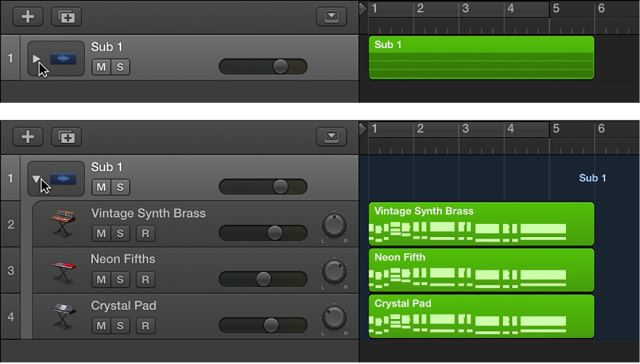The image size is (640, 364).
Task: Record-enable the Crystal Pad track
Action: (145, 326)
